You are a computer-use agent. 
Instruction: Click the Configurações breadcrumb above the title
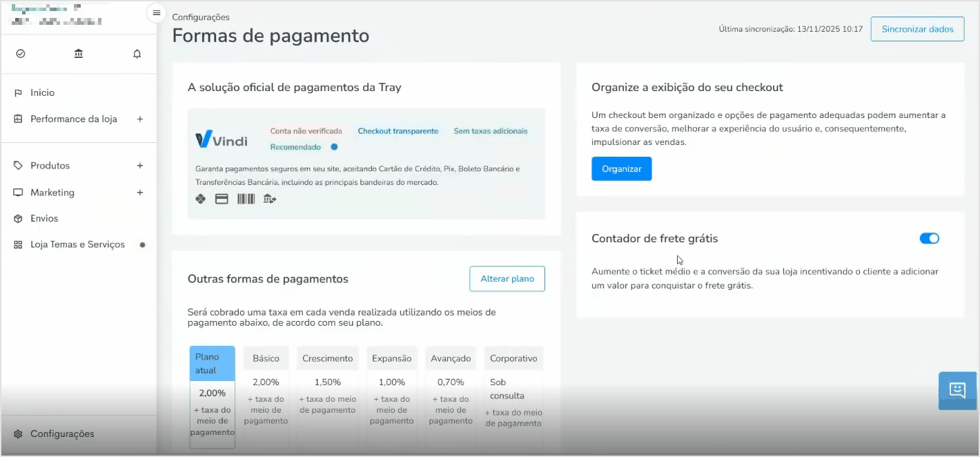(201, 17)
